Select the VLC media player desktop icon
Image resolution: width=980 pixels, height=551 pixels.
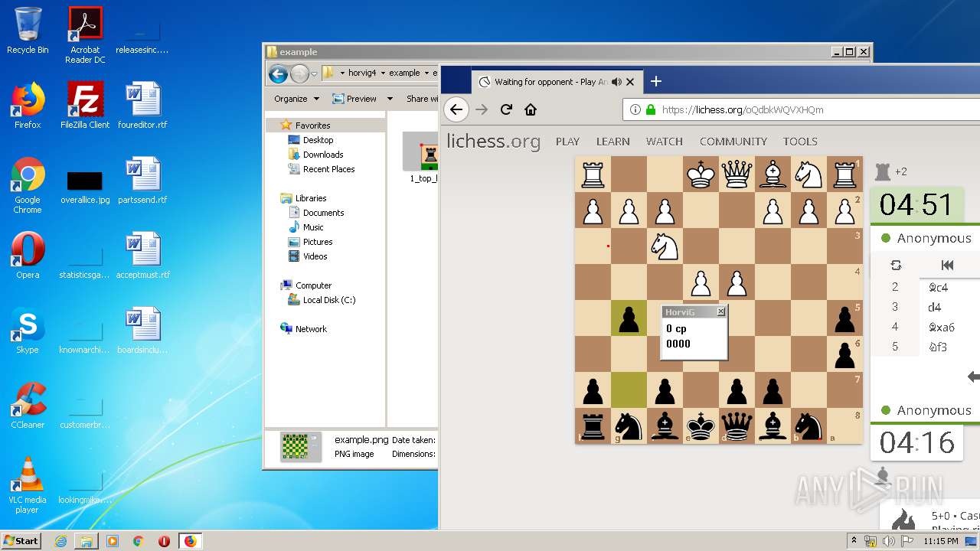click(x=28, y=485)
